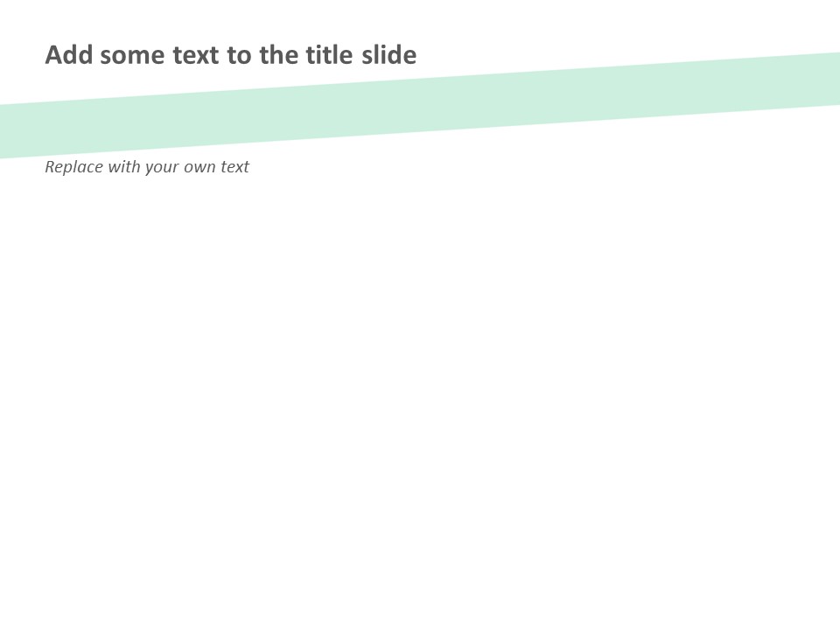
Task: Click the word 'some' in the title
Action: pos(132,55)
